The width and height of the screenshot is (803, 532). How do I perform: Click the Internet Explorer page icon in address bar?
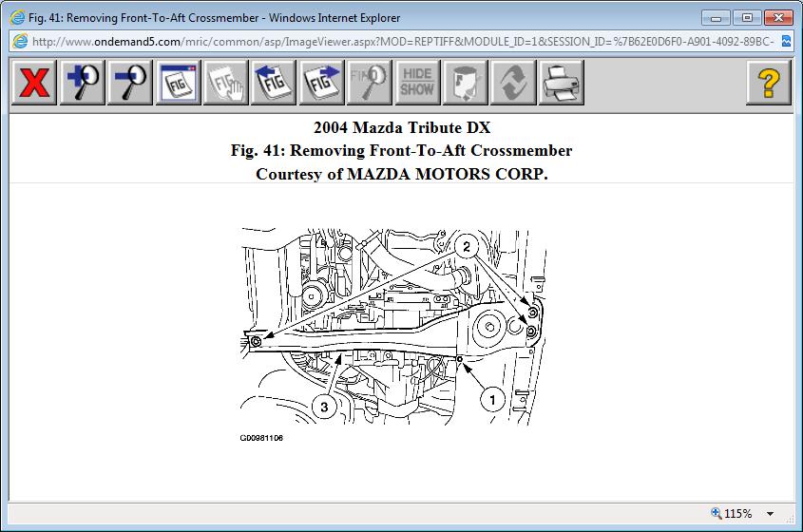[20, 42]
